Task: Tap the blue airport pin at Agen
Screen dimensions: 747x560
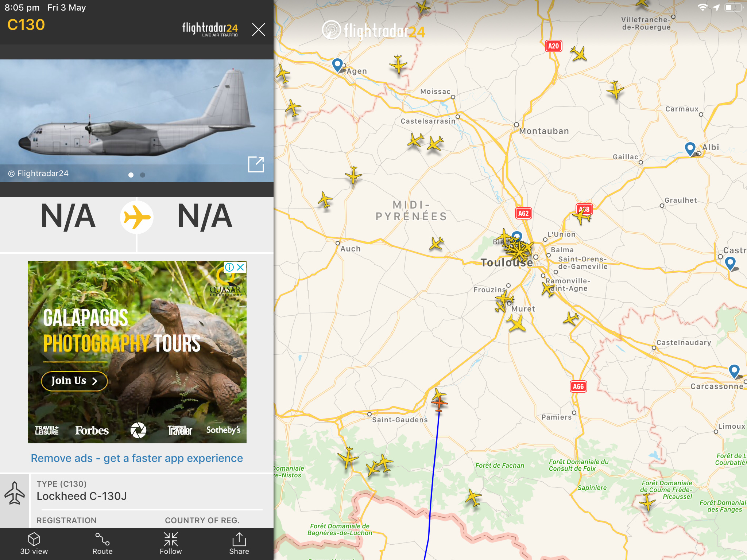Action: [x=338, y=65]
